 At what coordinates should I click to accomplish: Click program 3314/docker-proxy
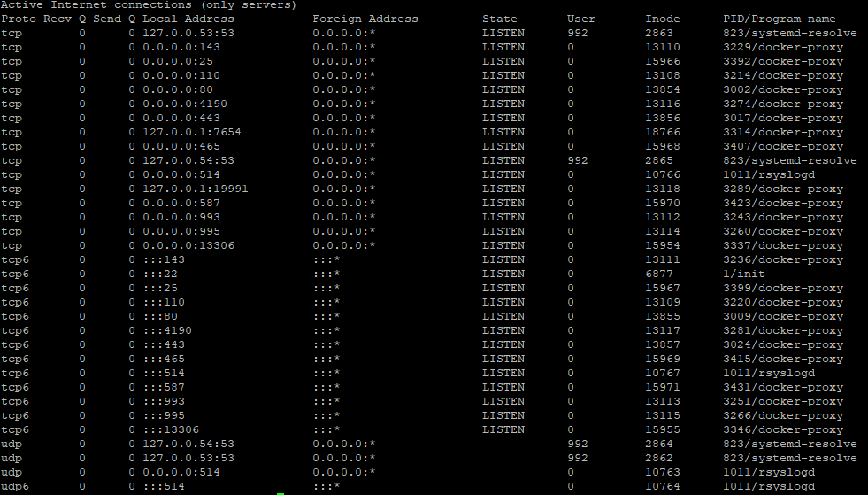tap(783, 133)
